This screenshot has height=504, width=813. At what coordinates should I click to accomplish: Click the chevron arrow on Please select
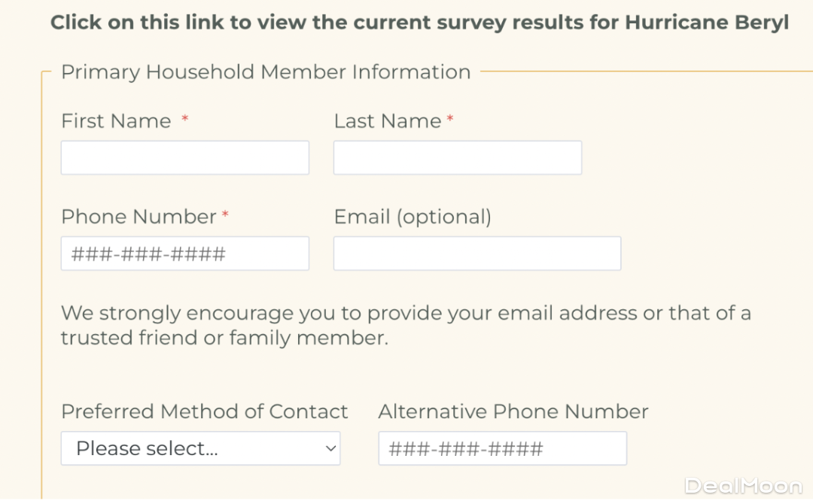click(330, 448)
